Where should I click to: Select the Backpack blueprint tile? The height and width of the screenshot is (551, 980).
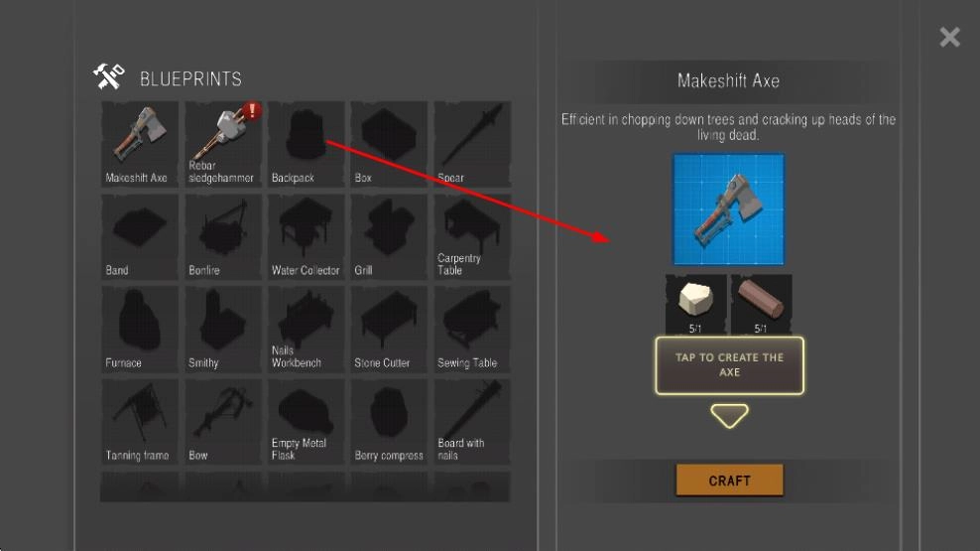tap(306, 144)
